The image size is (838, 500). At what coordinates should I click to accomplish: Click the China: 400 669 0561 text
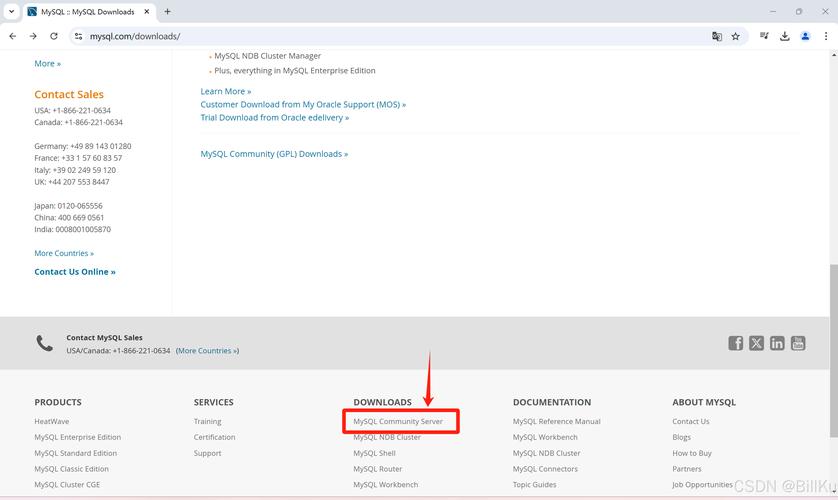(x=69, y=218)
